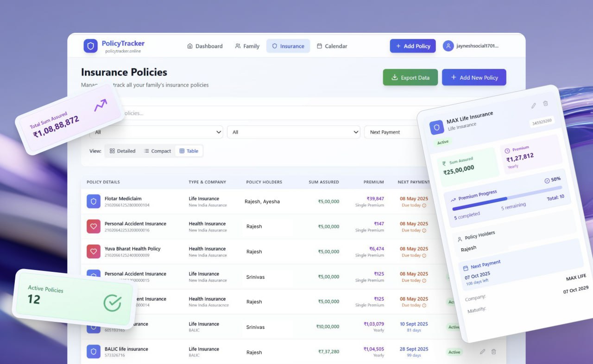Open the first All filter dropdown
The height and width of the screenshot is (364, 593).
156,132
